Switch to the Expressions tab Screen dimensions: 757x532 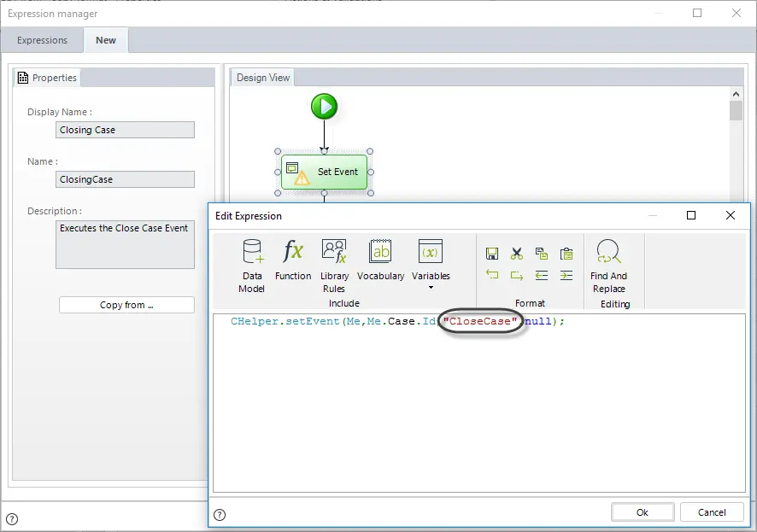pos(42,40)
